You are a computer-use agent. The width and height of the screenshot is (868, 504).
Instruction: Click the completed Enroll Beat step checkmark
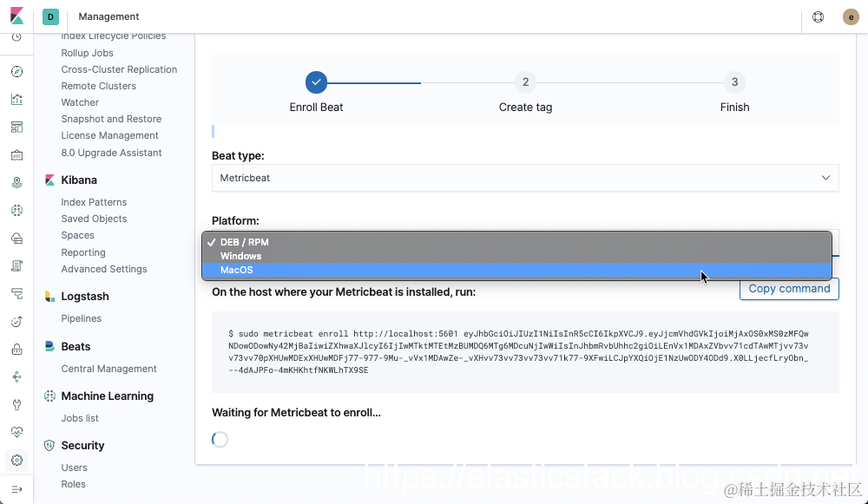tap(316, 82)
